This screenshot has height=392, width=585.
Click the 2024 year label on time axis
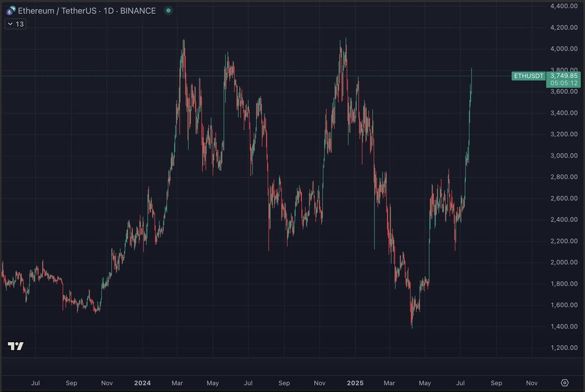pyautogui.click(x=142, y=383)
